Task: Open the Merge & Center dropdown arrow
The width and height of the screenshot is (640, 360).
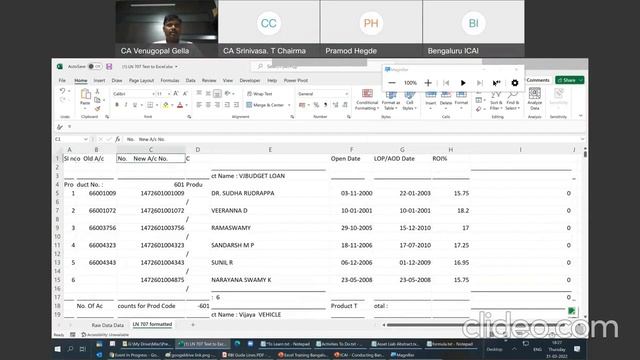Action: point(289,105)
